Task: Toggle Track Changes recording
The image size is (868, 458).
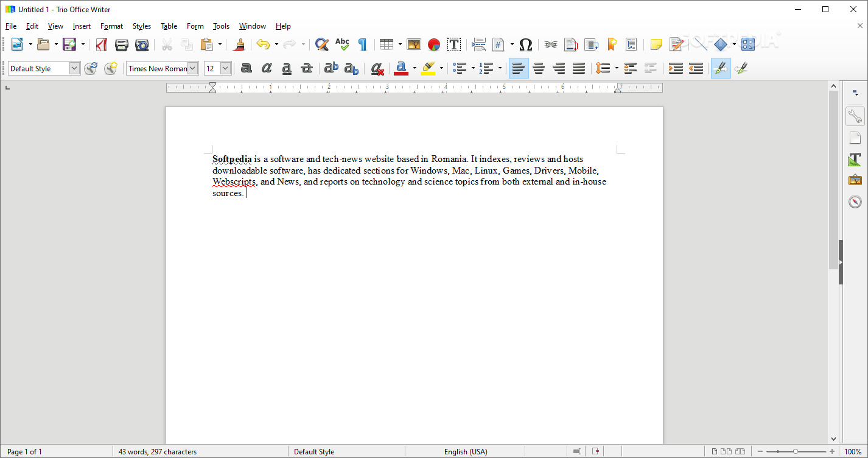Action: point(676,44)
